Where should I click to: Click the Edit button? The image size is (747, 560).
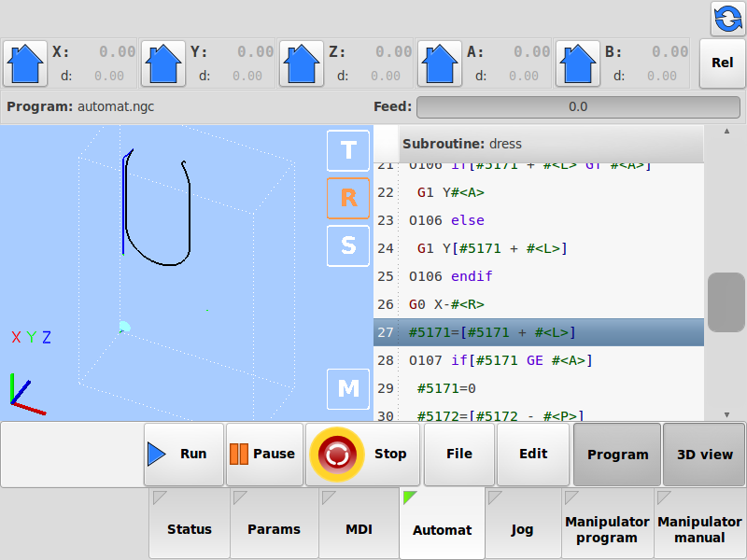click(x=533, y=455)
